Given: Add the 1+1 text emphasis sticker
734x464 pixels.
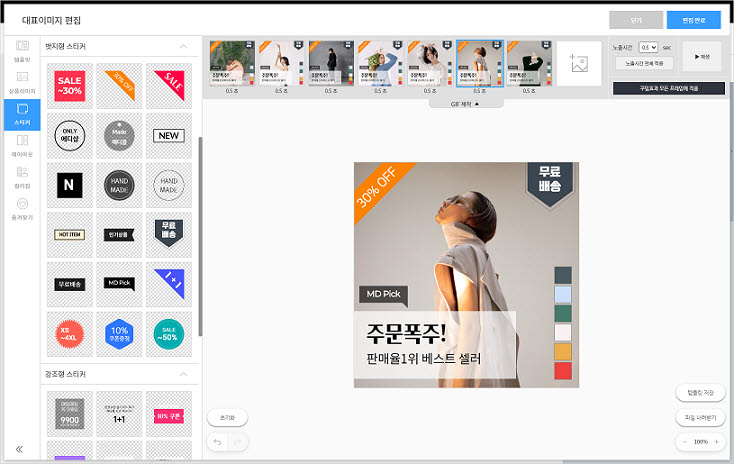Looking at the screenshot, I should (119, 414).
